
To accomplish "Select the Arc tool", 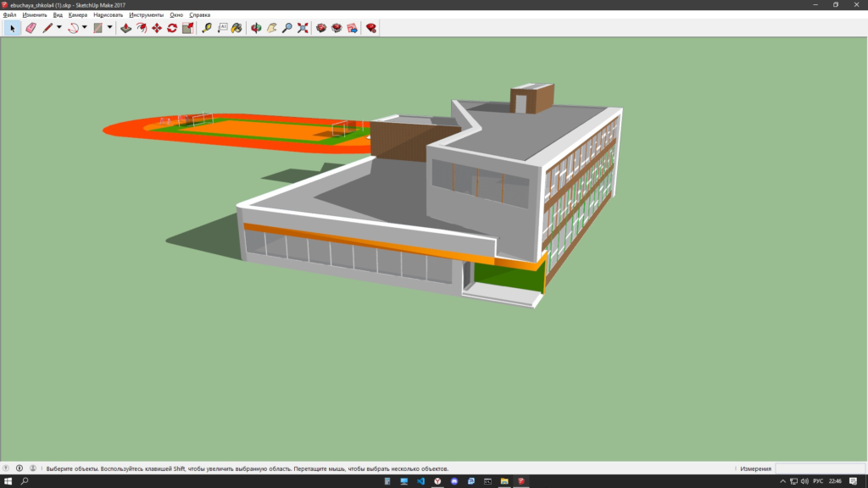I will point(73,28).
